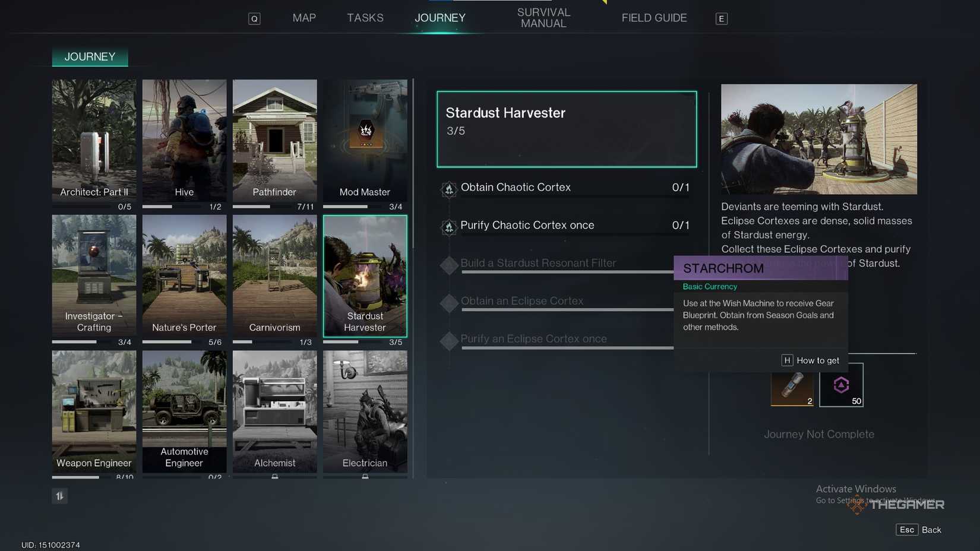Viewport: 980px width, 551px height.
Task: Select the Starchrom reward icon
Action: pos(841,385)
